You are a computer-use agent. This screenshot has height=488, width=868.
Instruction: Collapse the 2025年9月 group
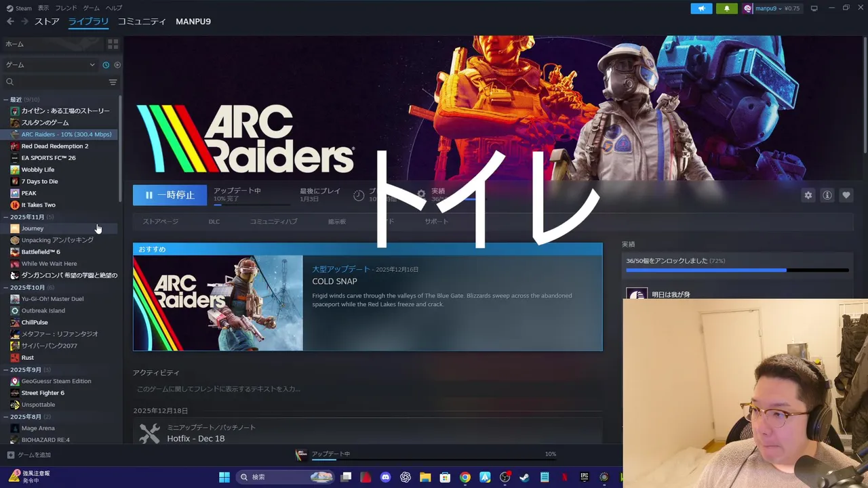coord(5,370)
